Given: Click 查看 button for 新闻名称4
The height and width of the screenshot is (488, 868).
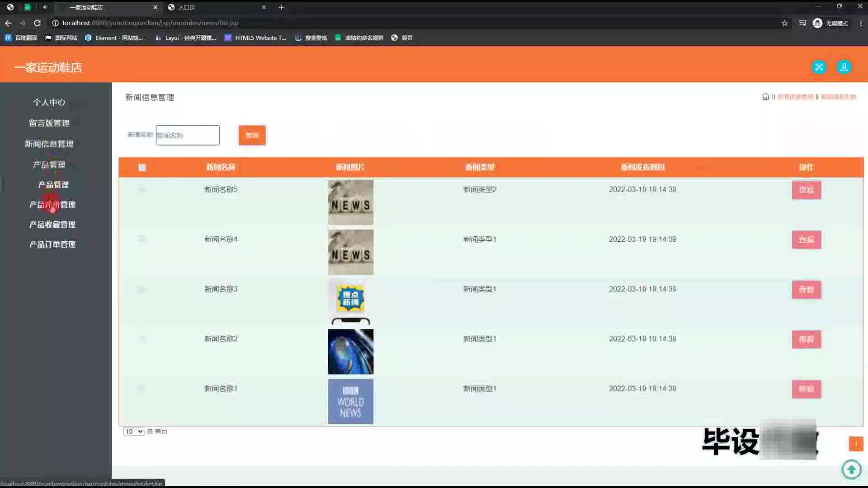Looking at the screenshot, I should point(807,240).
